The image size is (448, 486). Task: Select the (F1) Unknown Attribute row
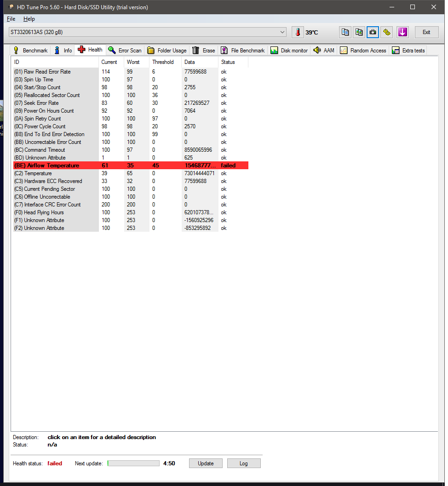pos(131,220)
